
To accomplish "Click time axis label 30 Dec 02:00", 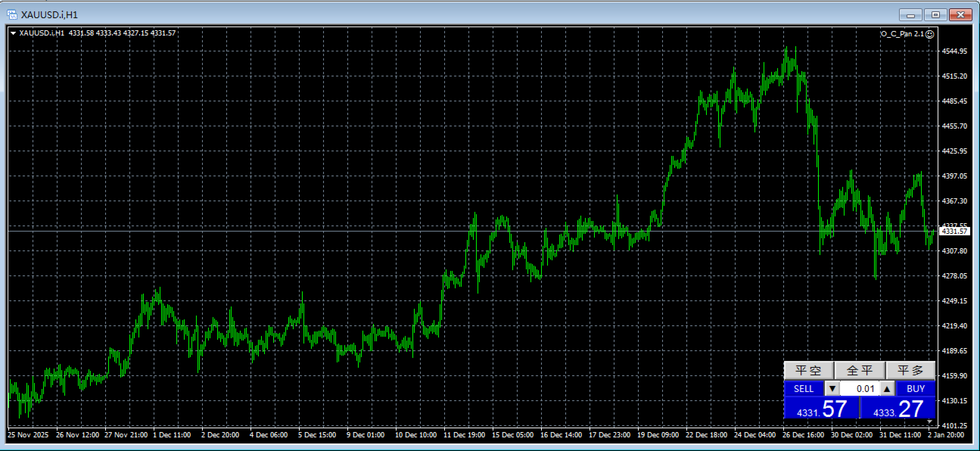I will (x=852, y=435).
